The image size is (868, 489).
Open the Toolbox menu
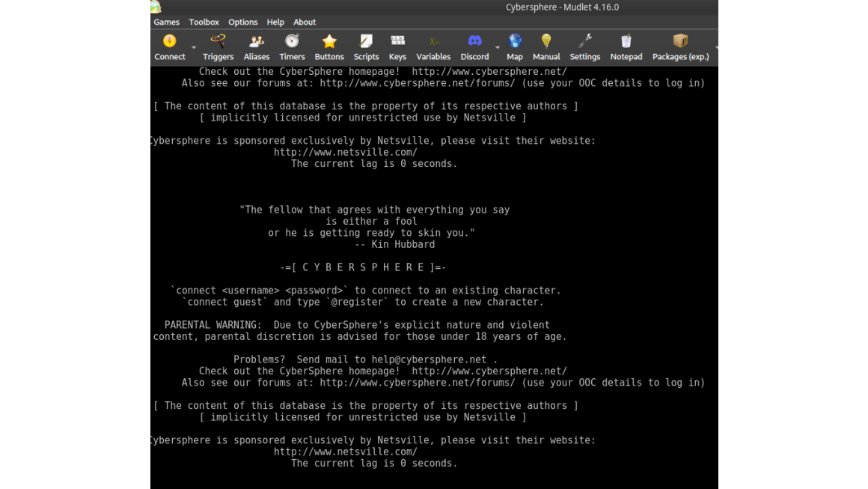pyautogui.click(x=204, y=22)
